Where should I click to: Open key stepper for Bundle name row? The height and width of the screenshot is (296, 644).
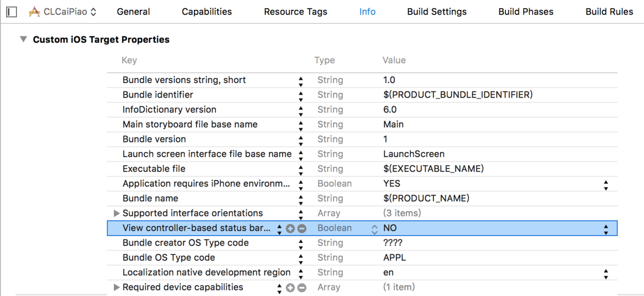[301, 199]
